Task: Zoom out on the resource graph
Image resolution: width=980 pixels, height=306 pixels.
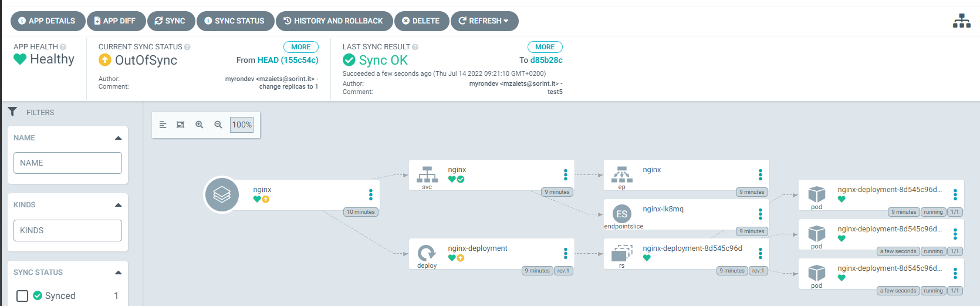Action: click(x=218, y=125)
